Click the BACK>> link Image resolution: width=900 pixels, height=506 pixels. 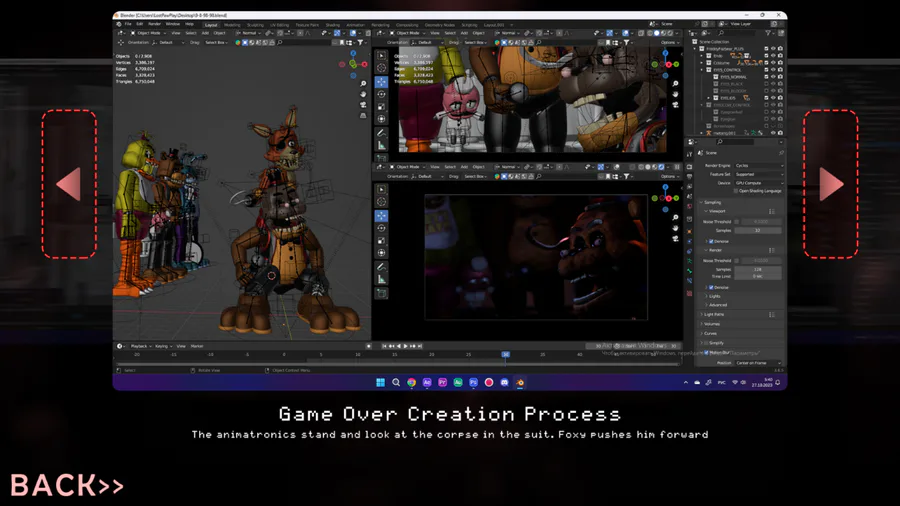pos(67,485)
